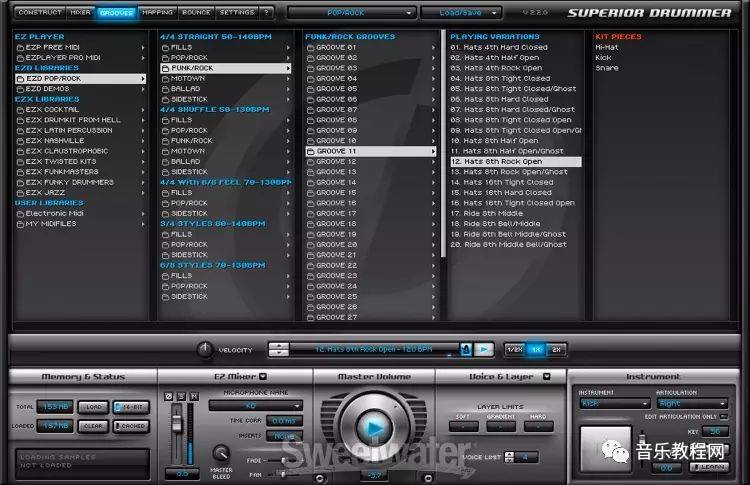Expand the EZX COCKTAIL library arrow
Viewport: 750px width, 485px height.
pyautogui.click(x=143, y=110)
